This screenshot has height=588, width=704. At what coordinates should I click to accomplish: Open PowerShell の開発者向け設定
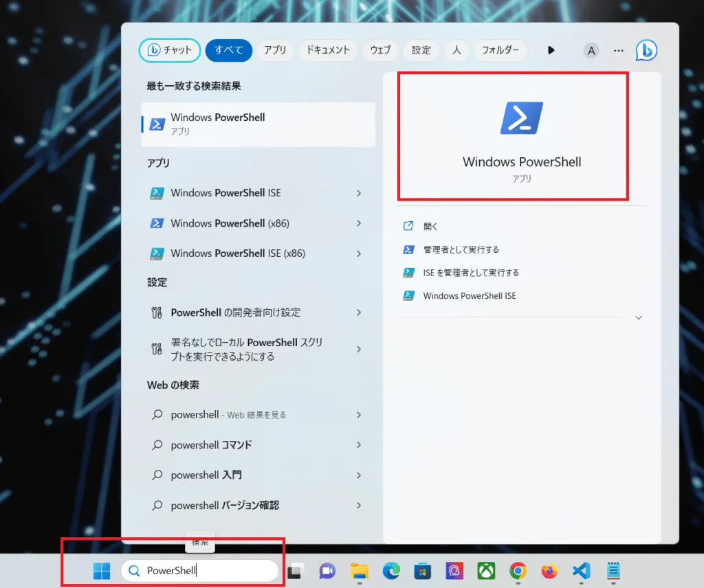[x=235, y=313]
